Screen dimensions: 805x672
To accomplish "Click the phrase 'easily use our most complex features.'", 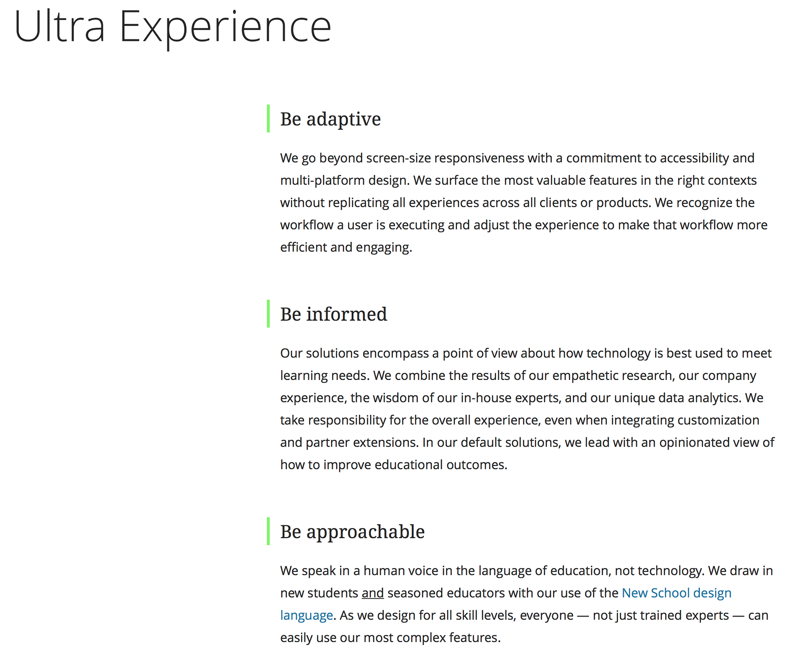I will (390, 638).
